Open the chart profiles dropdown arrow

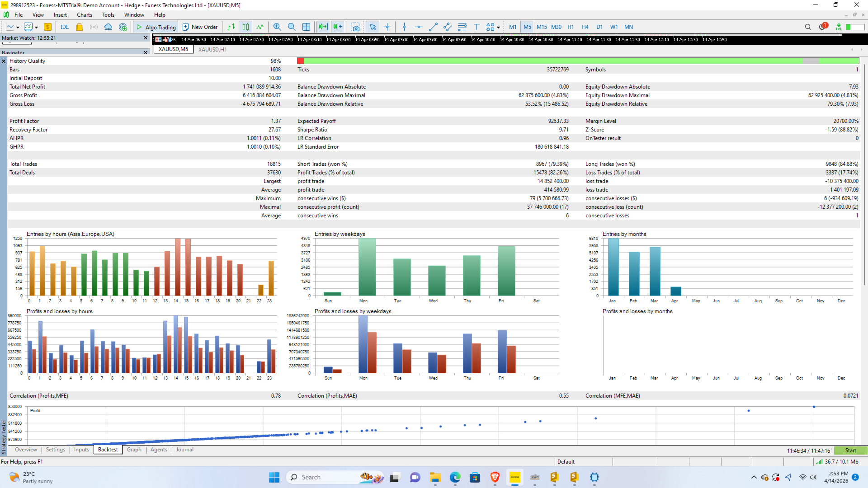37,27
